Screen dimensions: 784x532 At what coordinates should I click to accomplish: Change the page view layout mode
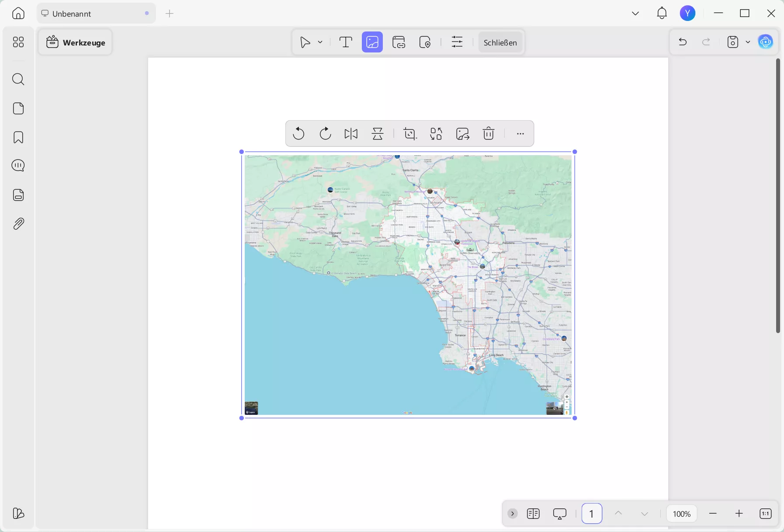click(533, 514)
